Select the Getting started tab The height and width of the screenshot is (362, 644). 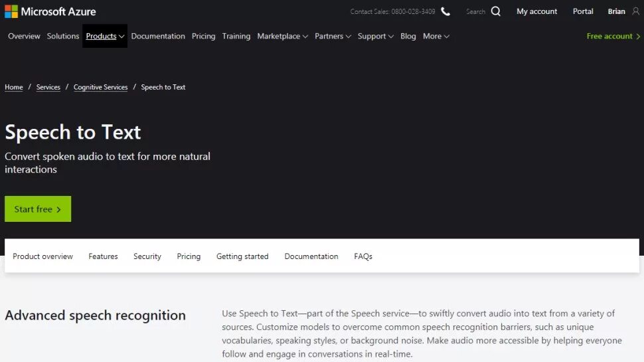[242, 256]
